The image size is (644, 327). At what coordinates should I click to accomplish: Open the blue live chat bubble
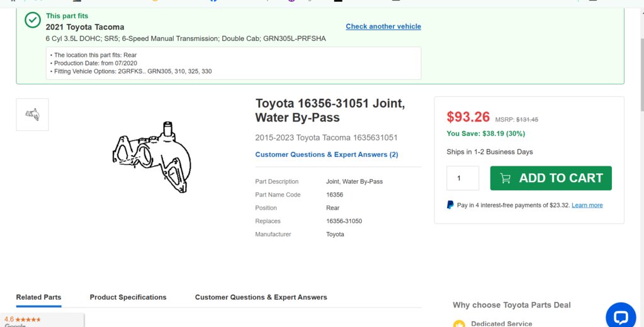621,317
